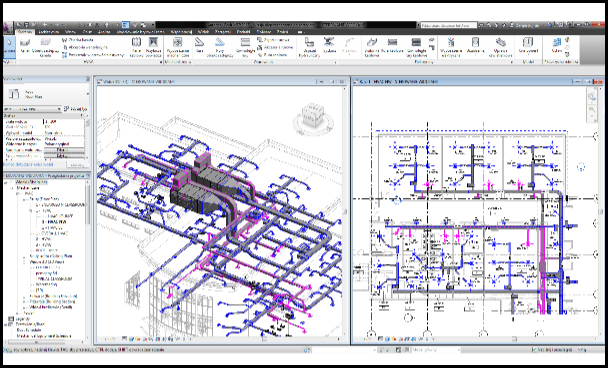This screenshot has width=608, height=368.
Task: Click the Edit Type button in Properties
Action: click(x=76, y=109)
